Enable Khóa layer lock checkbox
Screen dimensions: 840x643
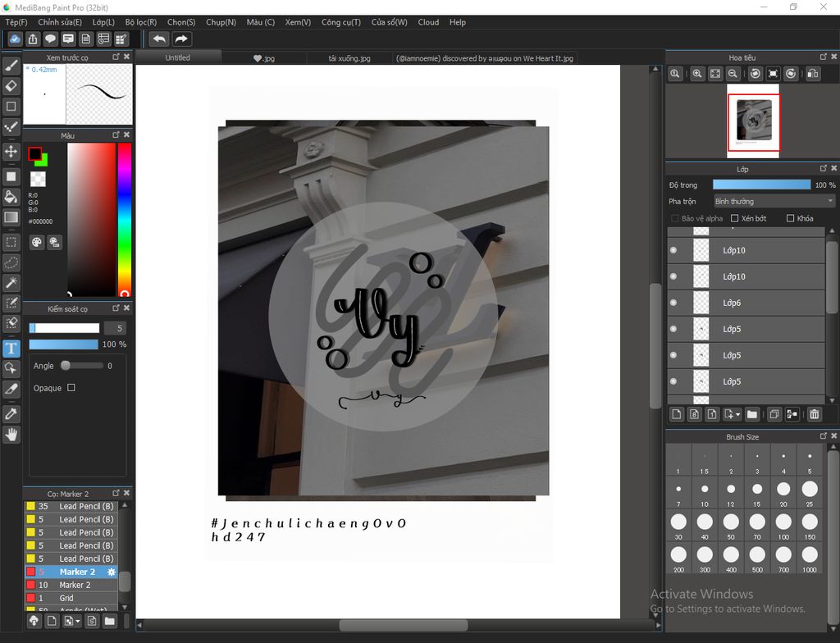point(790,218)
